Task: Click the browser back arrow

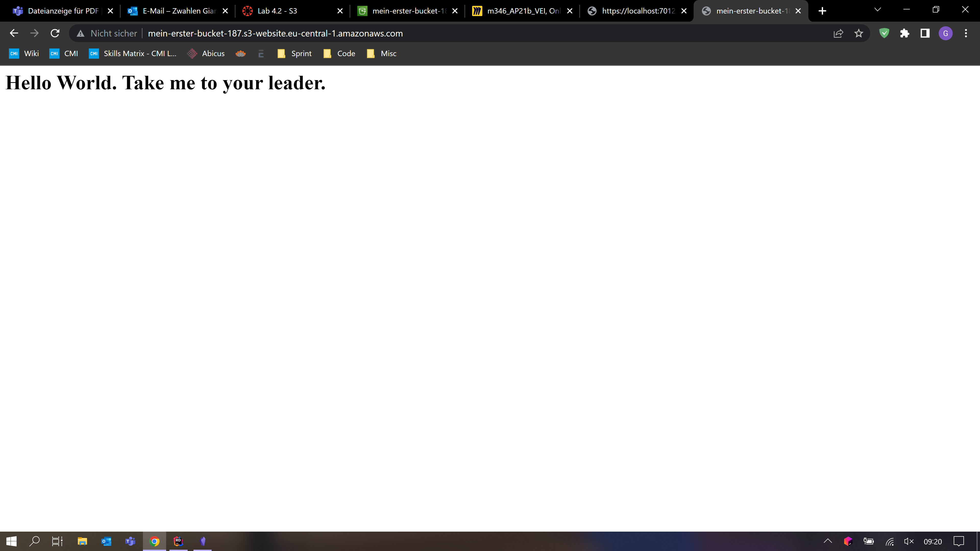Action: (14, 33)
